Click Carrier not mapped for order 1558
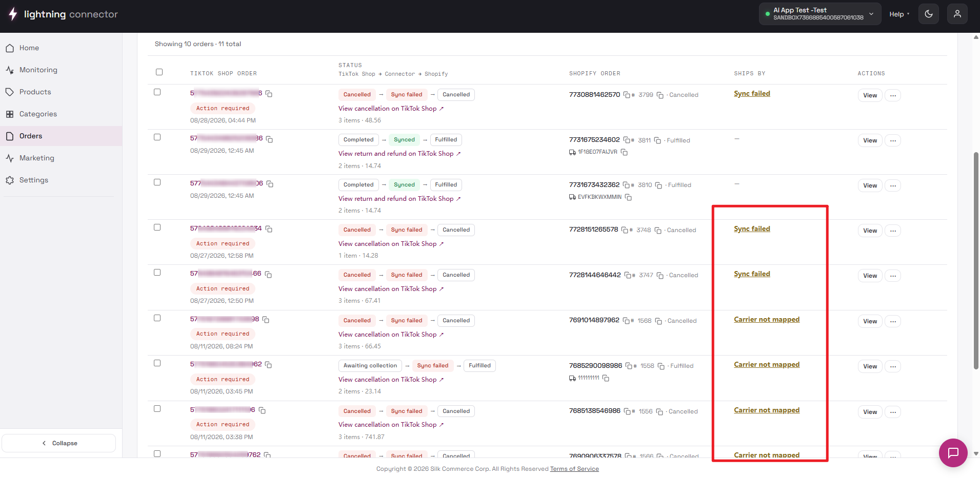Viewport: 980px width, 478px height. [x=767, y=365]
